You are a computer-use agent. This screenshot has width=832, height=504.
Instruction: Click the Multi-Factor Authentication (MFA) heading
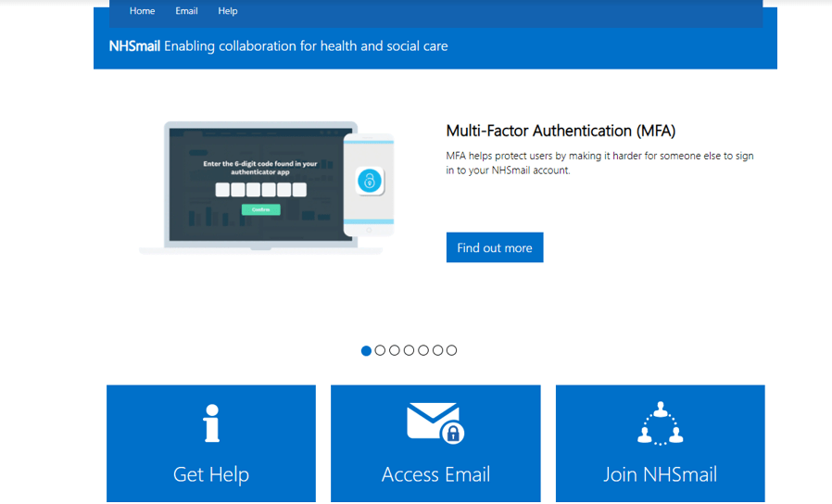pos(561,131)
